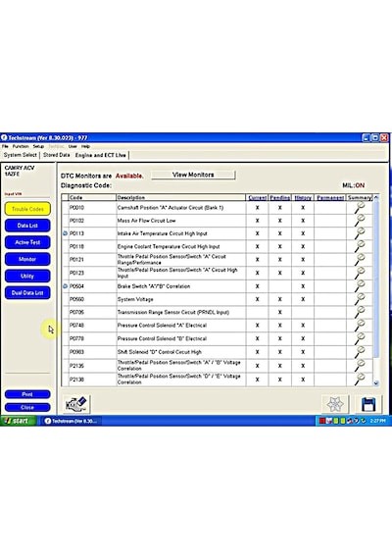This screenshot has width=392, height=559.
Task: Open the Function menu
Action: point(21,146)
